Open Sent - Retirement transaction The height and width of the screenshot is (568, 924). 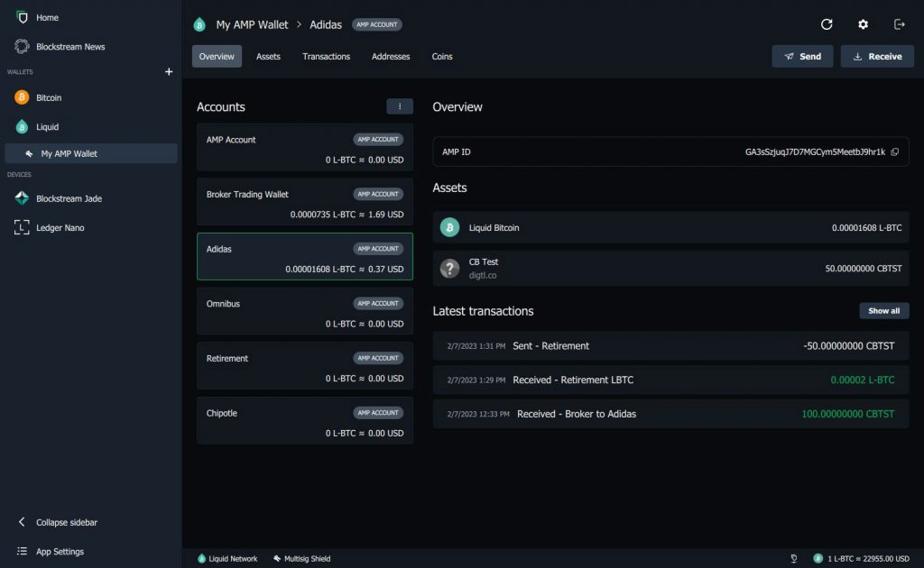[x=670, y=346]
